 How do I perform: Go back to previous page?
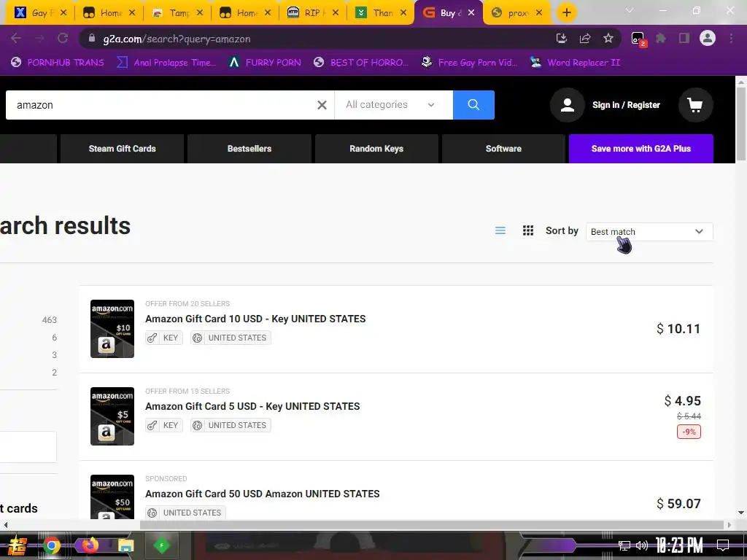point(16,39)
